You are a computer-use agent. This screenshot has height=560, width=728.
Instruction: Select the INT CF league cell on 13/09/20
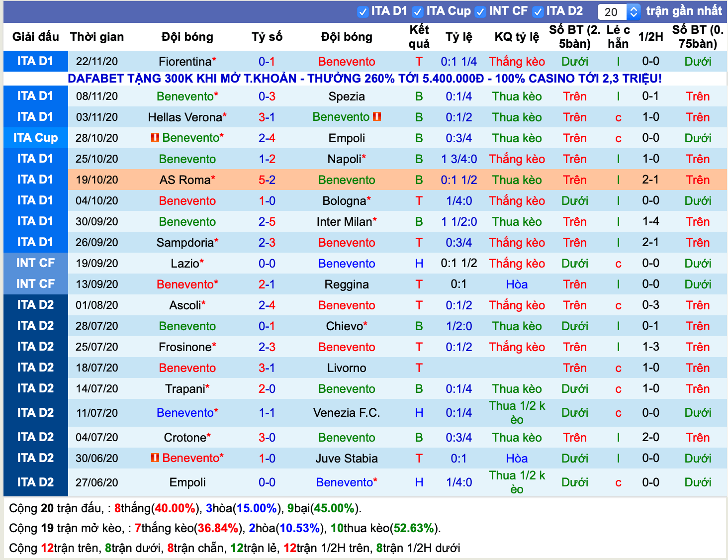click(x=36, y=284)
